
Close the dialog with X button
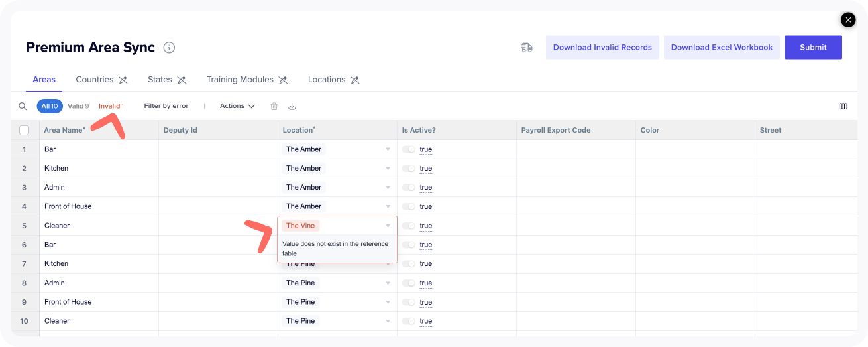pyautogui.click(x=848, y=20)
